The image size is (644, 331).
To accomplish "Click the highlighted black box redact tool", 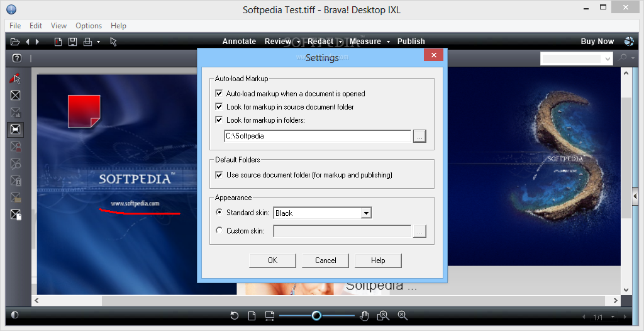I will pyautogui.click(x=15, y=130).
